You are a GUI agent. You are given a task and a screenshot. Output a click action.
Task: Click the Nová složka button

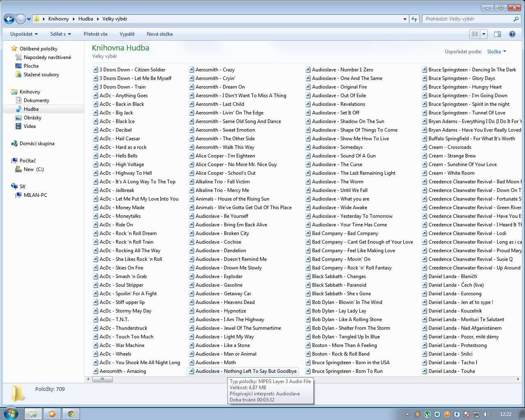coord(160,34)
